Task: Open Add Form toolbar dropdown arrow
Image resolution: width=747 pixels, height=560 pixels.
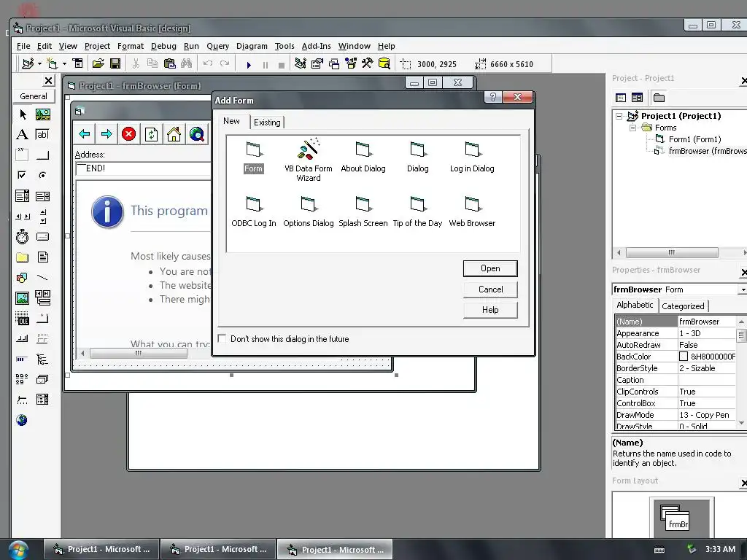Action: (64, 63)
